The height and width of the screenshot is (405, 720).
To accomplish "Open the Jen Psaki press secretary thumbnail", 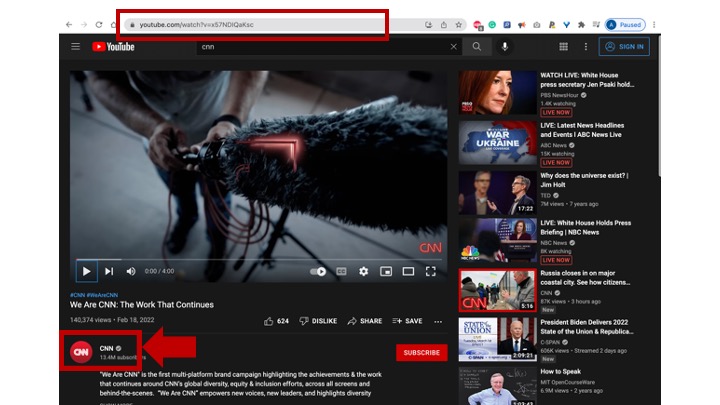I will pyautogui.click(x=498, y=92).
